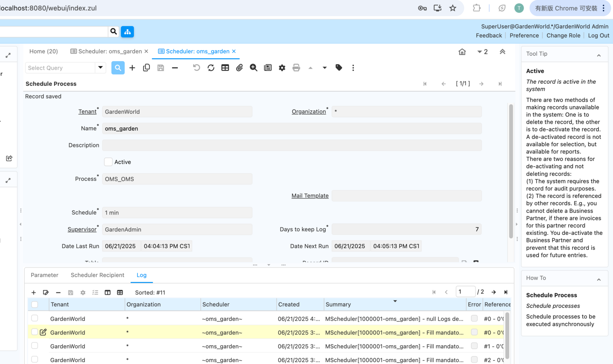Toggle grid view in main toolbar
Screen dimensions: 613x364
[225, 68]
